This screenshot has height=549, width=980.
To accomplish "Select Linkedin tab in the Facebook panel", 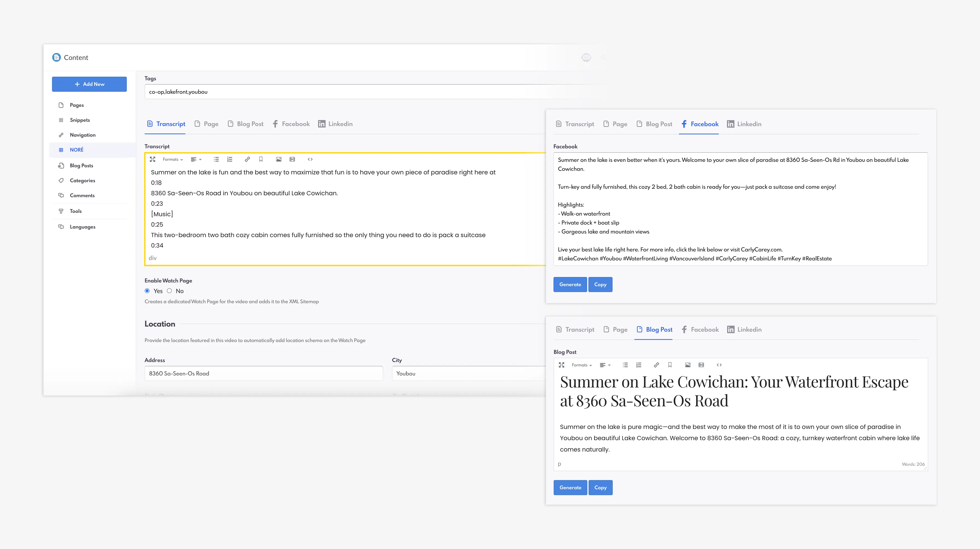I will coord(744,124).
